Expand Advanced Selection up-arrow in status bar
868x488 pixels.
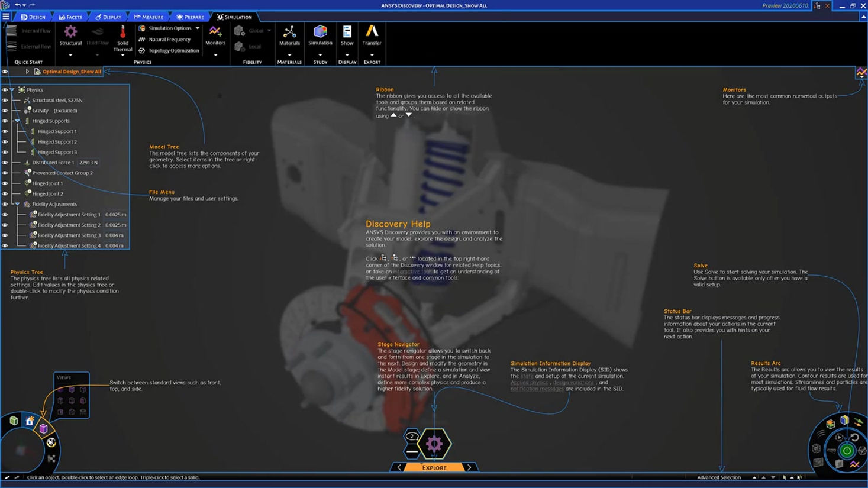(x=754, y=477)
